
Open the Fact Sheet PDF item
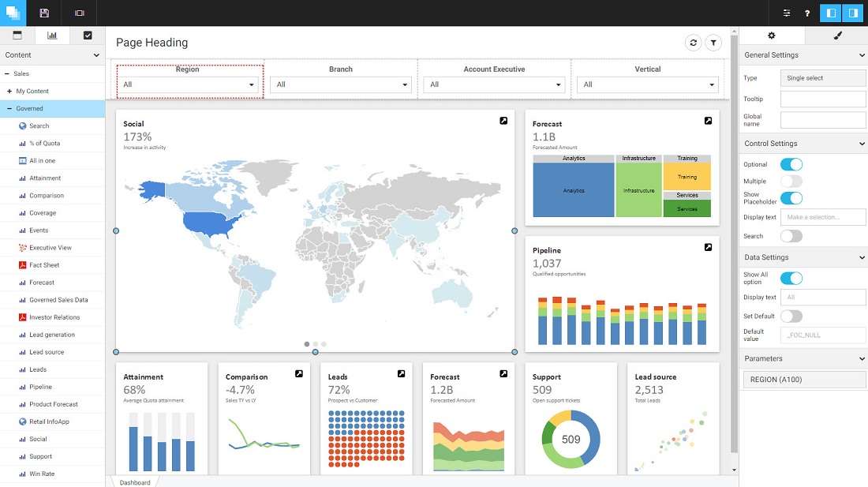click(52, 265)
